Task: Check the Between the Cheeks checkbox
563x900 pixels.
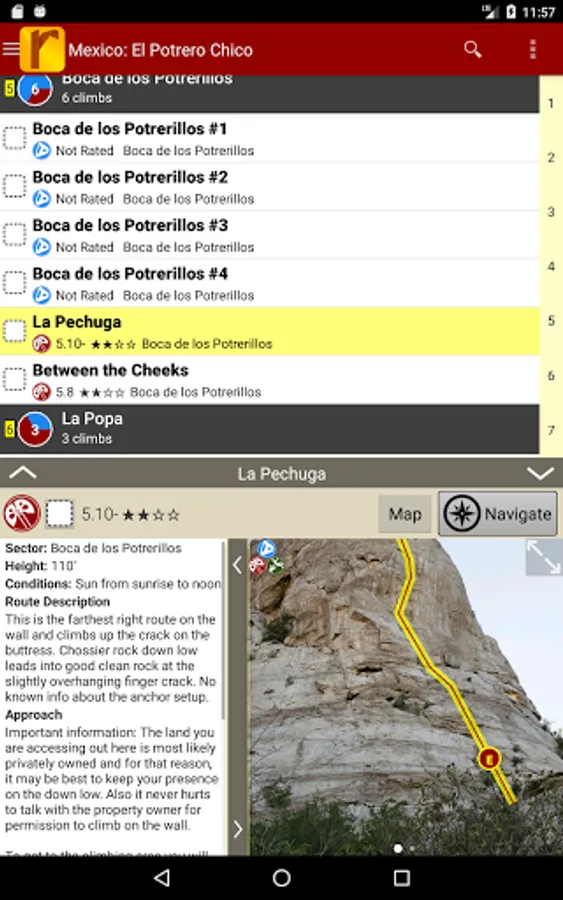Action: (14, 379)
